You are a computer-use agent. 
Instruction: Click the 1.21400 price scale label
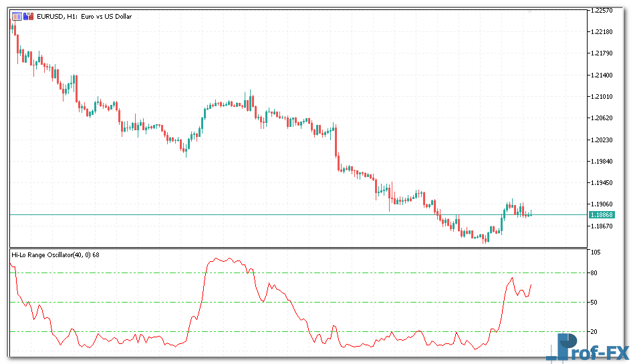(x=602, y=75)
